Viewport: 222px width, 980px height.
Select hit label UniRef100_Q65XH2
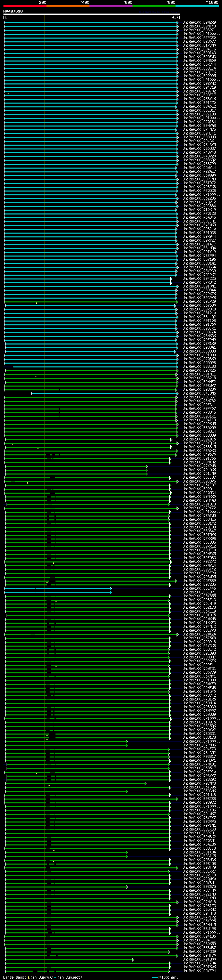click(199, 910)
